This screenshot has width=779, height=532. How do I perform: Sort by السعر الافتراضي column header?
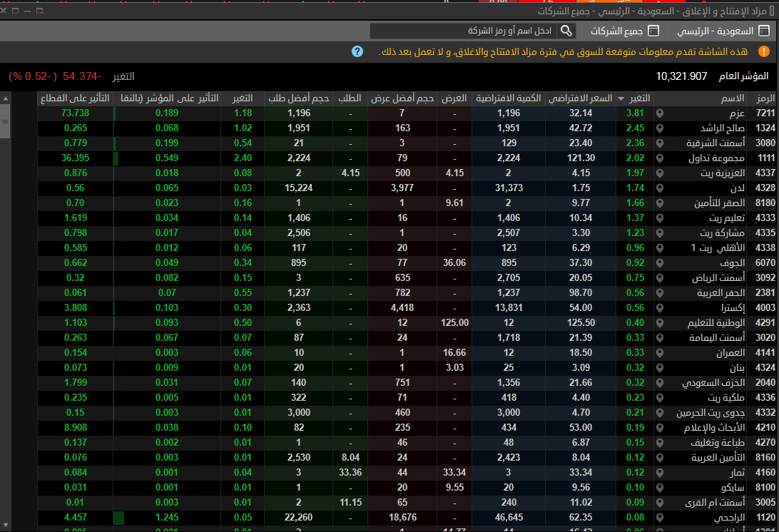pos(580,98)
